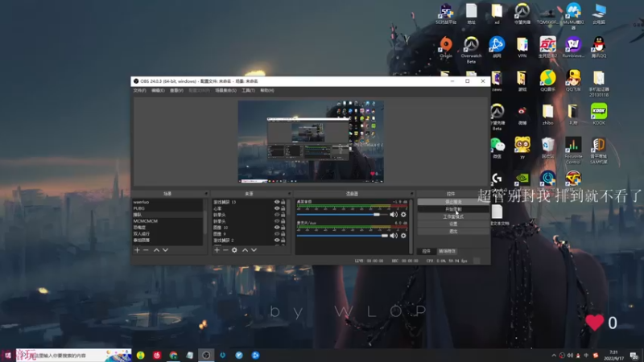Click the 停止推流 button
Viewport: 644px width, 362px height.
click(453, 202)
